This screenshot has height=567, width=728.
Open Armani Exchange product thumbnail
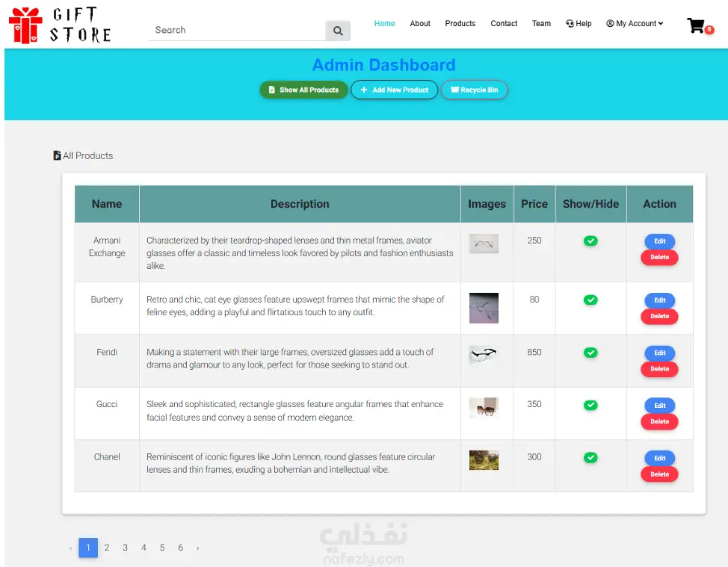coord(484,244)
